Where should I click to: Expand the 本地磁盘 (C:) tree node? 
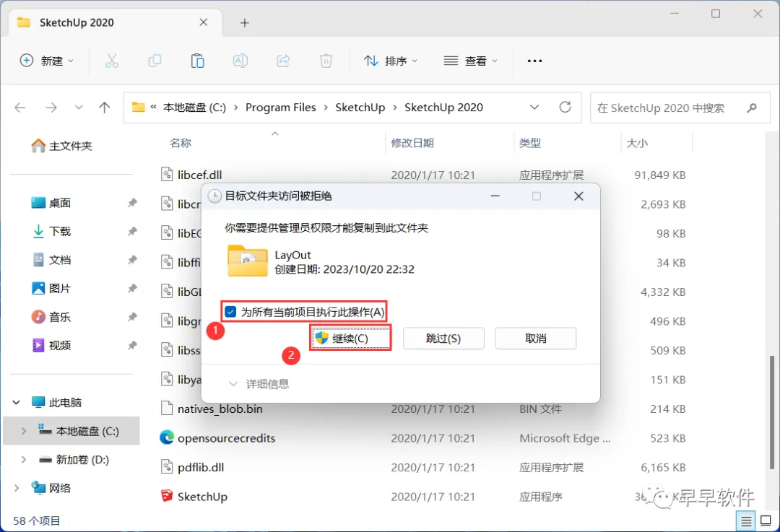pyautogui.click(x=23, y=431)
